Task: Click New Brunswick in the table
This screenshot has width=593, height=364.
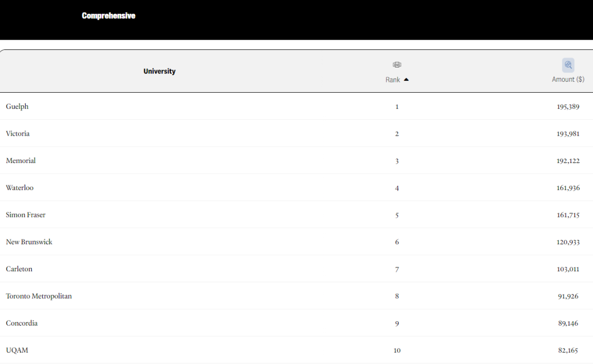Action: click(x=29, y=242)
